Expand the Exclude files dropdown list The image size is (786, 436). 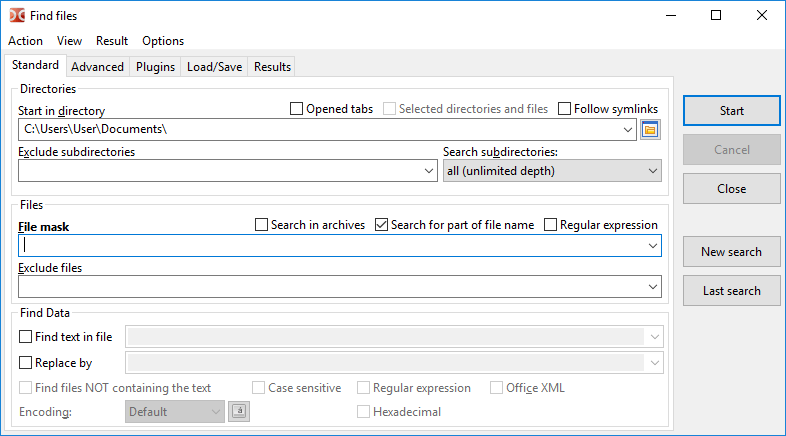[653, 287]
